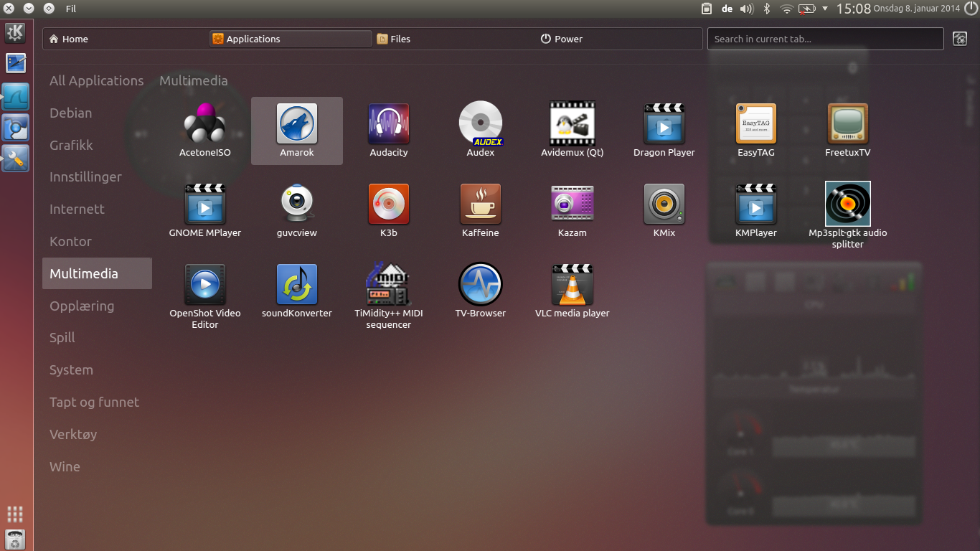Open the magnifier icon in the dock
Screen dimensions: 980x551
[16, 127]
